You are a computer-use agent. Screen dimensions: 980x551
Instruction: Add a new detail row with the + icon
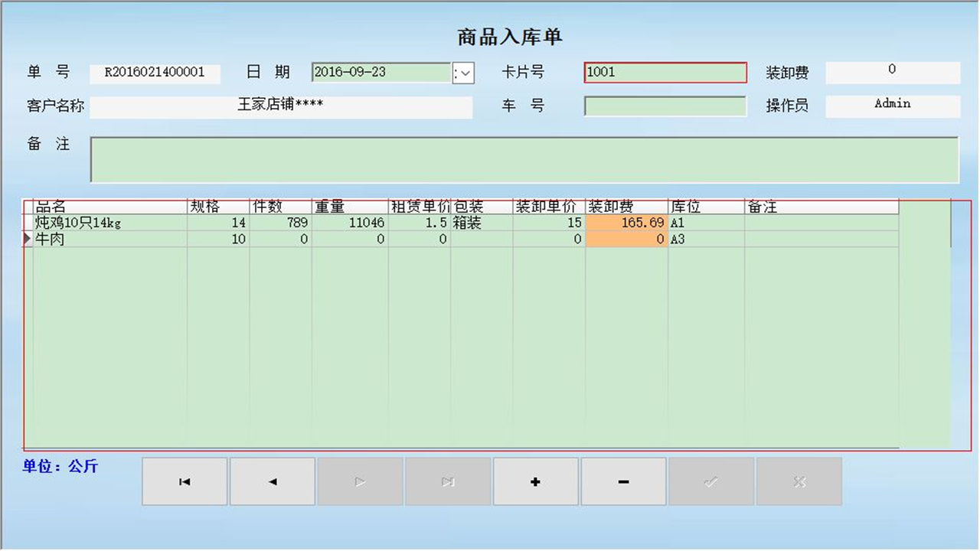(x=535, y=481)
